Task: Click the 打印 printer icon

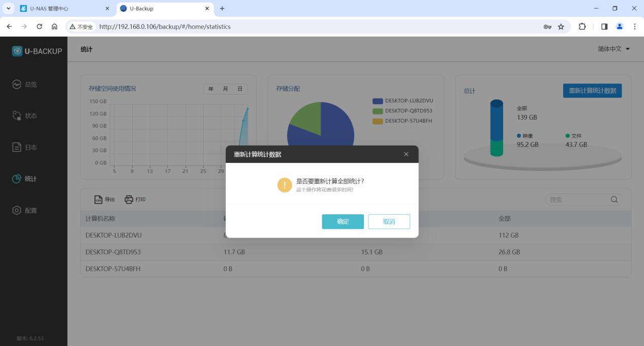Action: click(129, 199)
